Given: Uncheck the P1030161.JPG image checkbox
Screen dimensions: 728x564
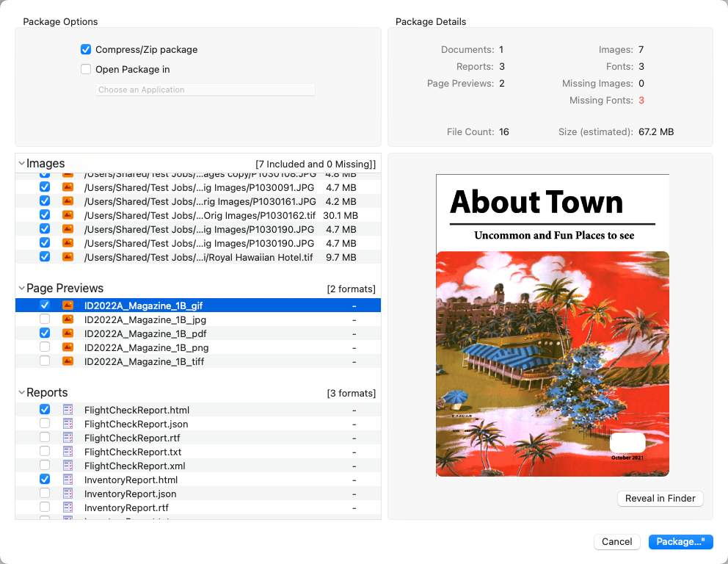Looking at the screenshot, I should [x=45, y=200].
